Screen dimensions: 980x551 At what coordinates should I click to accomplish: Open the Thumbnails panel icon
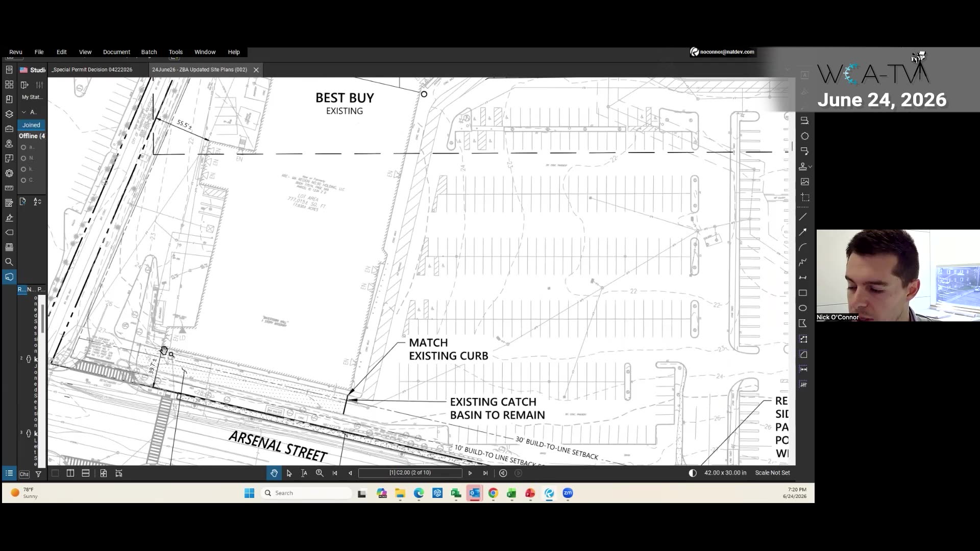click(9, 84)
